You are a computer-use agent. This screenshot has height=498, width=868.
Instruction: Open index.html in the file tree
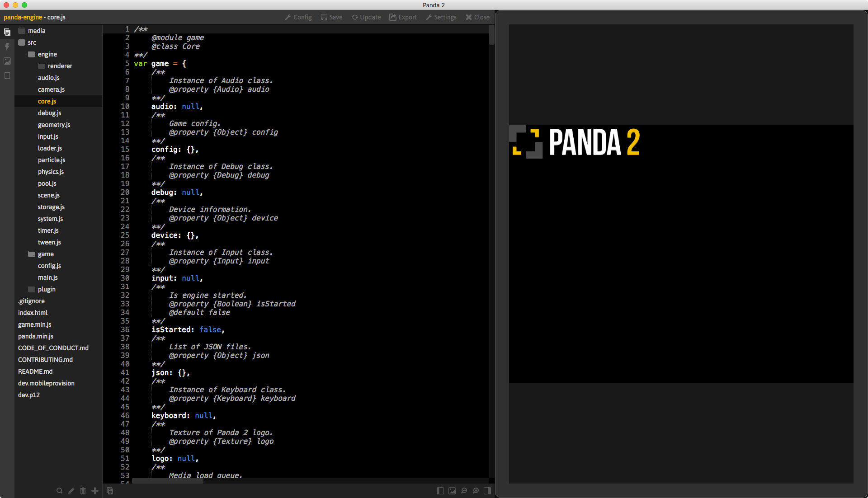click(33, 313)
